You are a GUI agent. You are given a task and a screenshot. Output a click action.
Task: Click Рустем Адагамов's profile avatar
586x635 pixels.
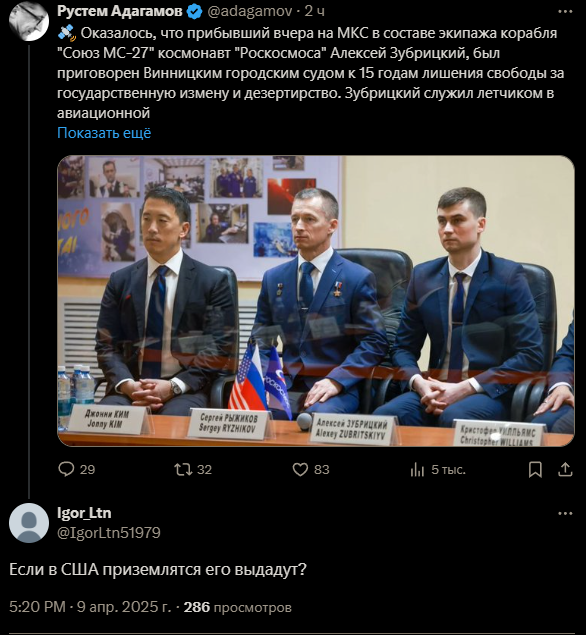[x=29, y=21]
